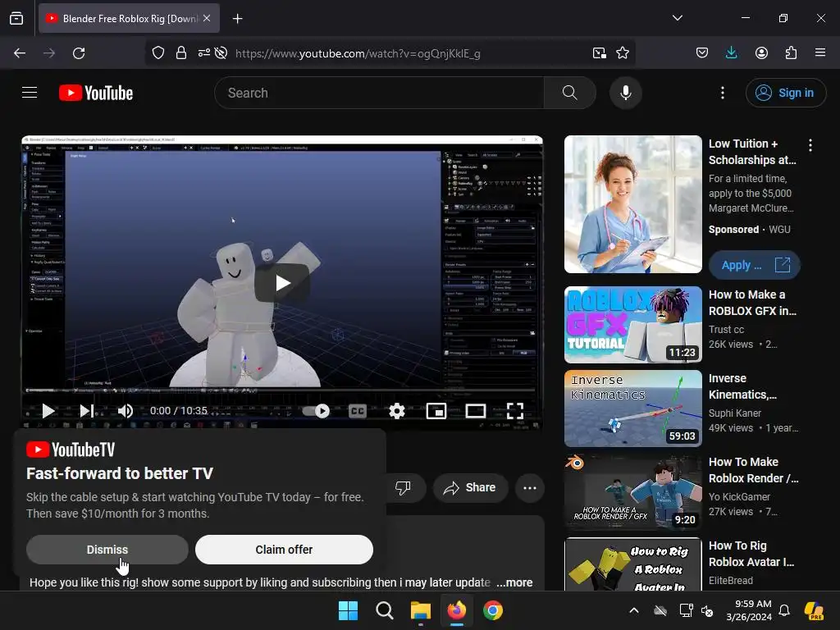
Task: Save page to Pocket
Action: click(702, 53)
